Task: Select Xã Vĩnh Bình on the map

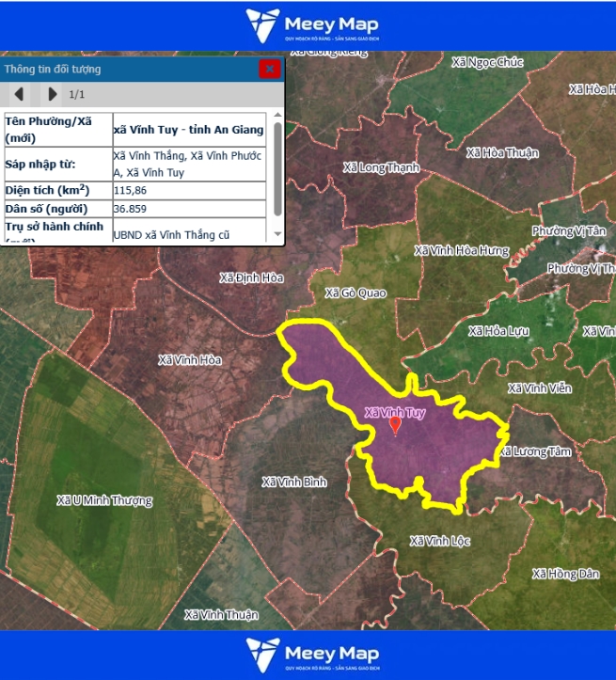Action: (x=294, y=482)
